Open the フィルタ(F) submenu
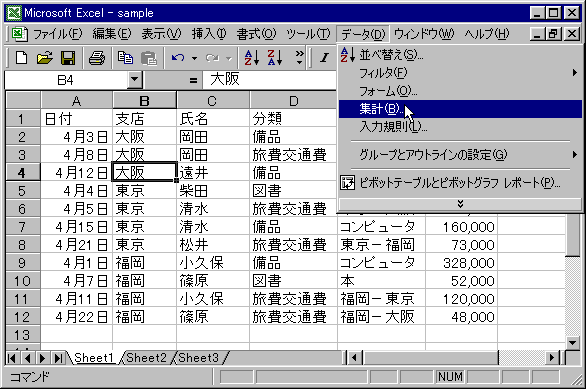586x389 pixels. point(460,72)
